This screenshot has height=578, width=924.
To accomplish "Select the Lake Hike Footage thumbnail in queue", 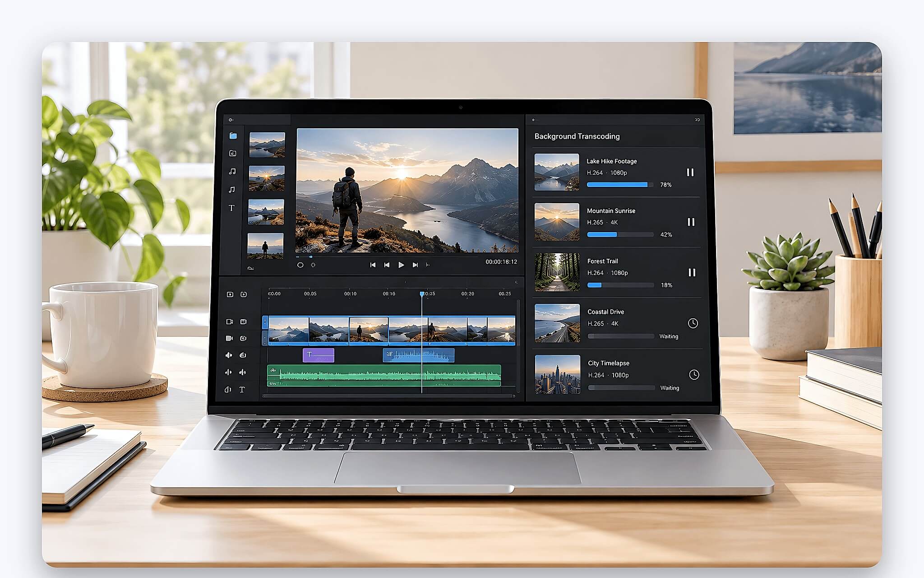I will point(557,172).
